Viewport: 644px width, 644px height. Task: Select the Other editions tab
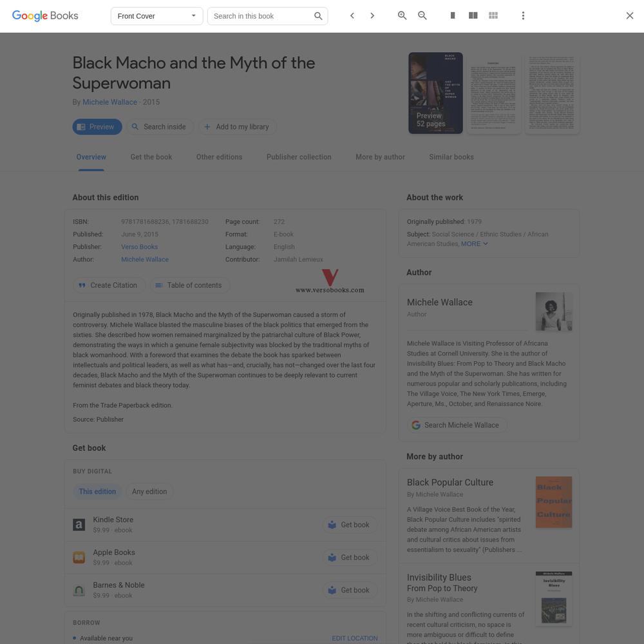click(220, 157)
